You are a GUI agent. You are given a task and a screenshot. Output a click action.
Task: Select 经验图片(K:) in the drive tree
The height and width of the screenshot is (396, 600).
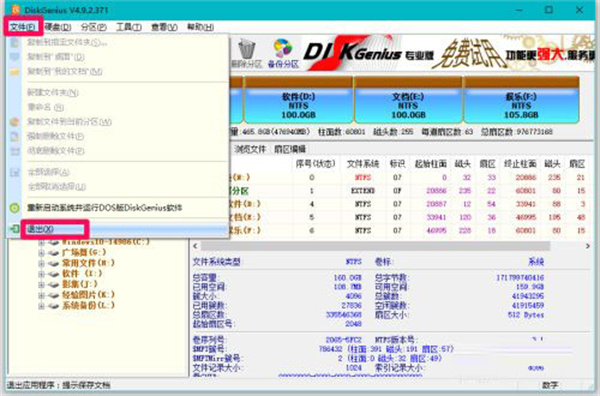pyautogui.click(x=88, y=295)
